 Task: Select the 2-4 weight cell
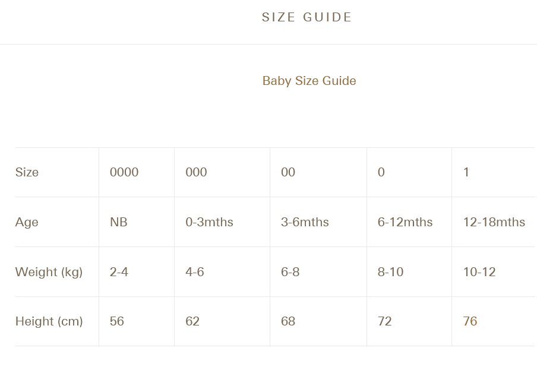(119, 272)
